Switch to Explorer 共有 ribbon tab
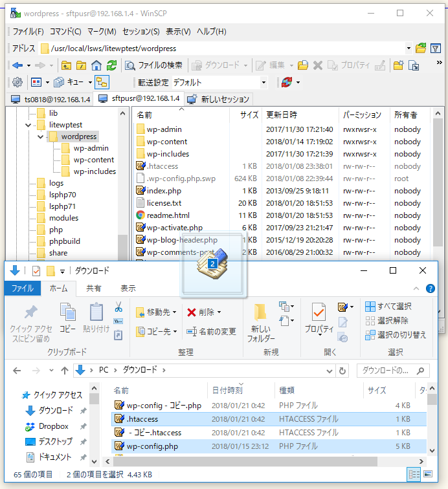The width and height of the screenshot is (448, 489). coord(93,288)
